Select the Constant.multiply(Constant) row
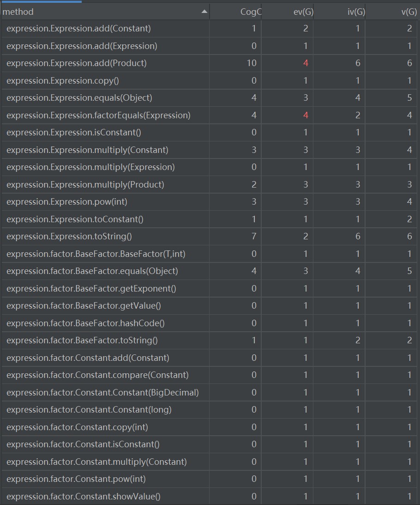The image size is (420, 505). point(96,462)
